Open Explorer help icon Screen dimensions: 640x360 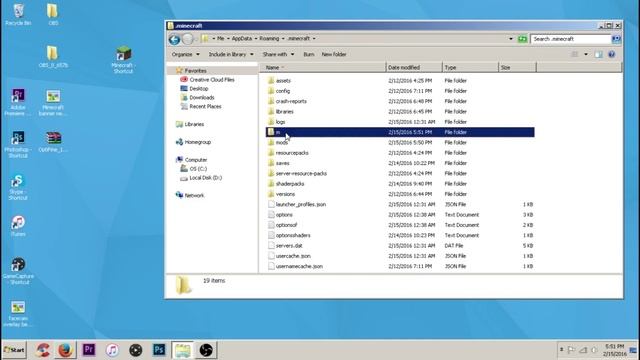[x=611, y=54]
